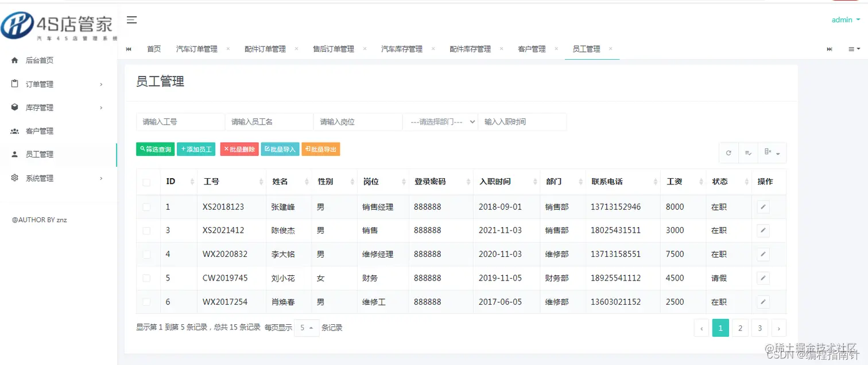Edit the employee 肖焕春 with the pencil icon
The image size is (868, 365).
tap(763, 302)
